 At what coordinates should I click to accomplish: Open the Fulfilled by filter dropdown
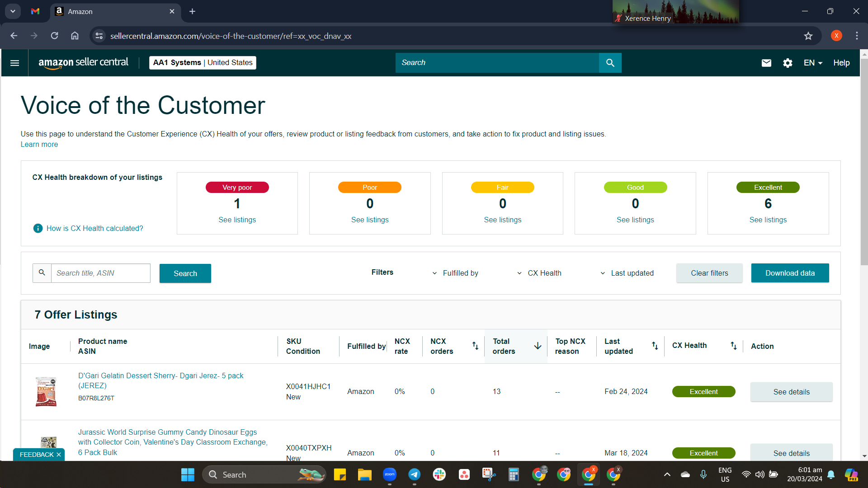[455, 273]
